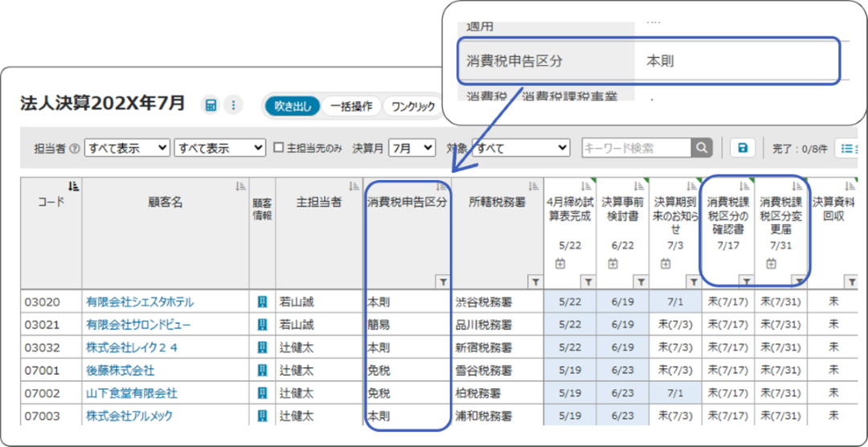Click the 6/23 cell in 後藤株式会社 row
The height and width of the screenshot is (447, 868).
coord(624,370)
